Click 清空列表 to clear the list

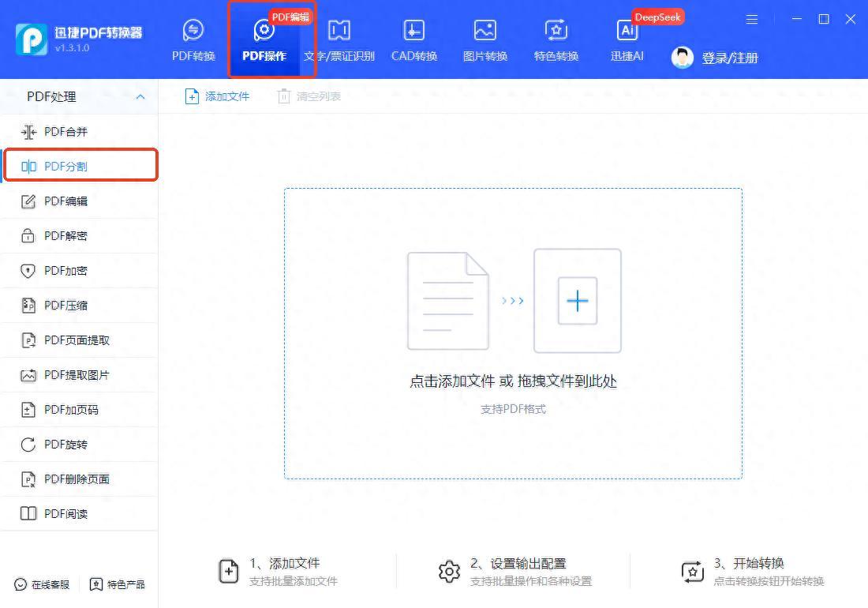(x=309, y=96)
